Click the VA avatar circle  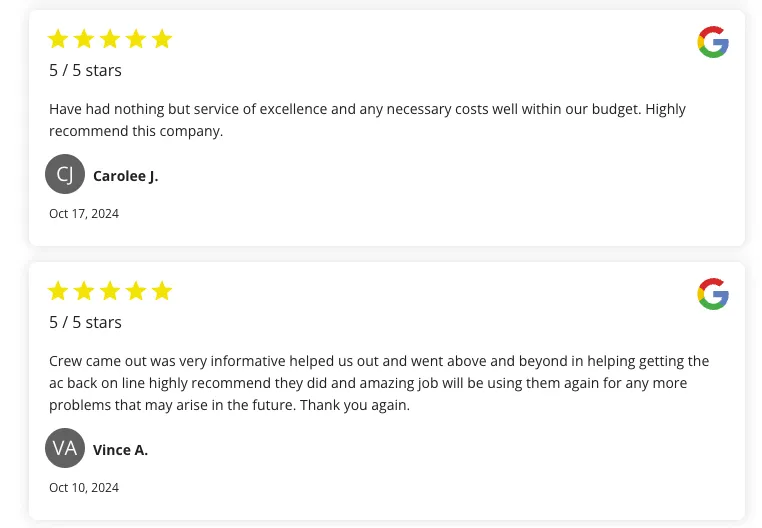click(x=65, y=448)
